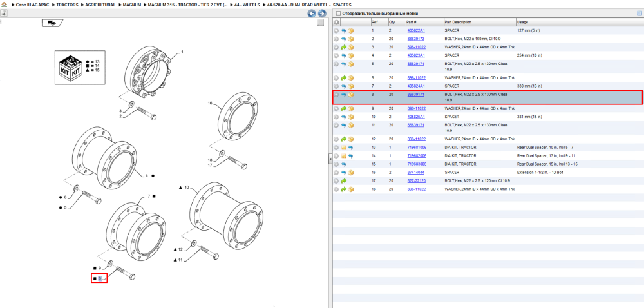Open part number 405822A1 link

[x=416, y=31]
